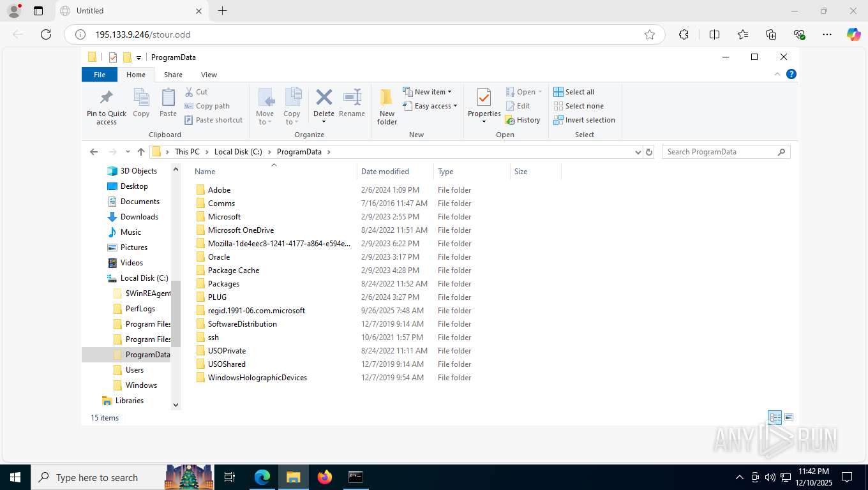This screenshot has height=490, width=868.
Task: Open the Edge Split screen icon
Action: [x=714, y=34]
